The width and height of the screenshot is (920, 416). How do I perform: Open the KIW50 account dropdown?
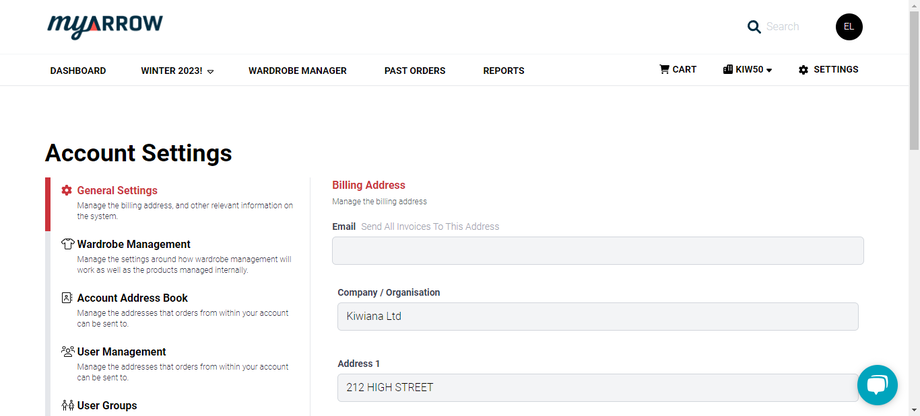tap(748, 70)
